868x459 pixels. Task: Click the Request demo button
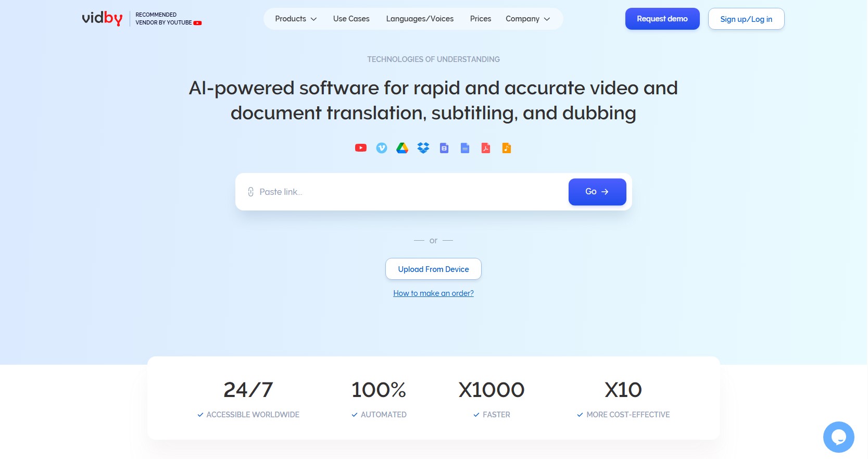662,19
